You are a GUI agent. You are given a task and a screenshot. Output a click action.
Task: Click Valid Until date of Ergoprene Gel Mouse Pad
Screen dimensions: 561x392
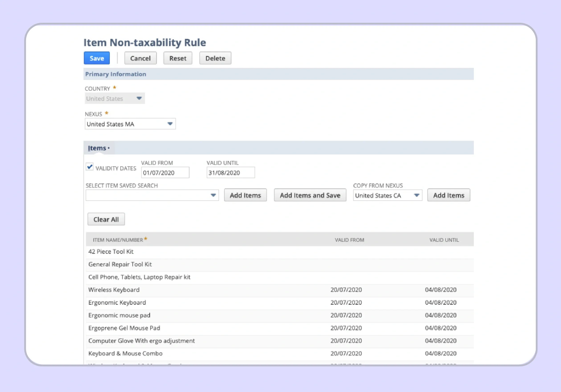click(441, 328)
